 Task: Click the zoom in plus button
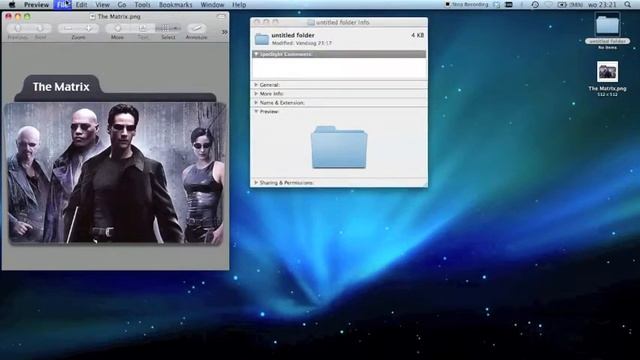(x=89, y=28)
